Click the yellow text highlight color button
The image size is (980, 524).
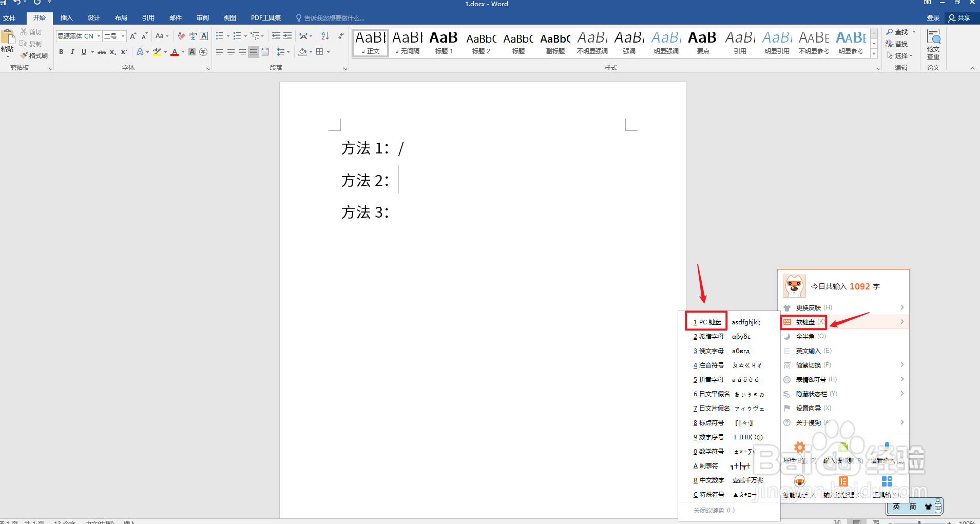157,52
